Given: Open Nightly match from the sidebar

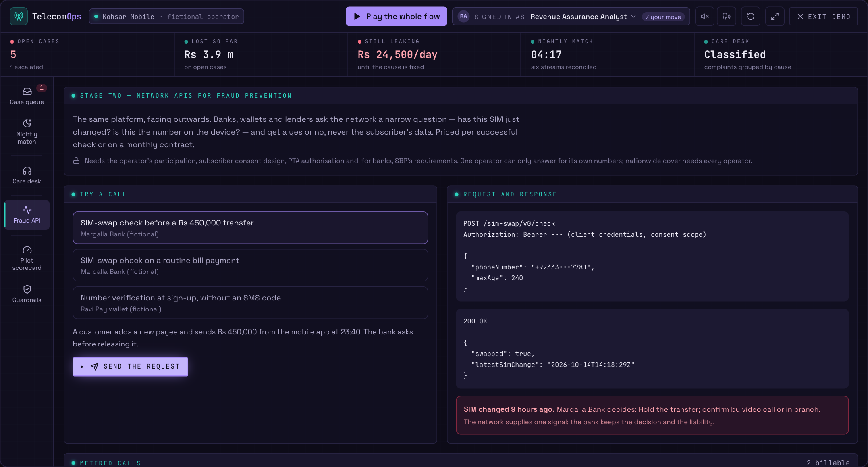Looking at the screenshot, I should pos(27,131).
